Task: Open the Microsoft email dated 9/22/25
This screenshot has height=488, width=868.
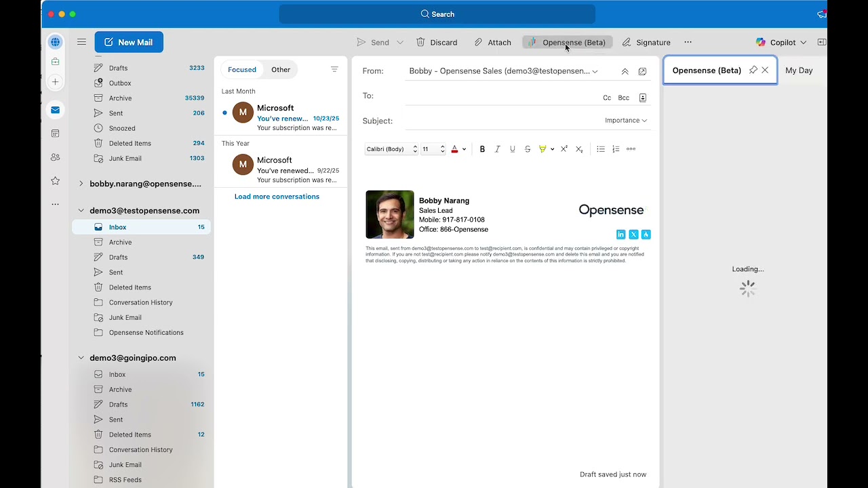Action: [x=281, y=169]
